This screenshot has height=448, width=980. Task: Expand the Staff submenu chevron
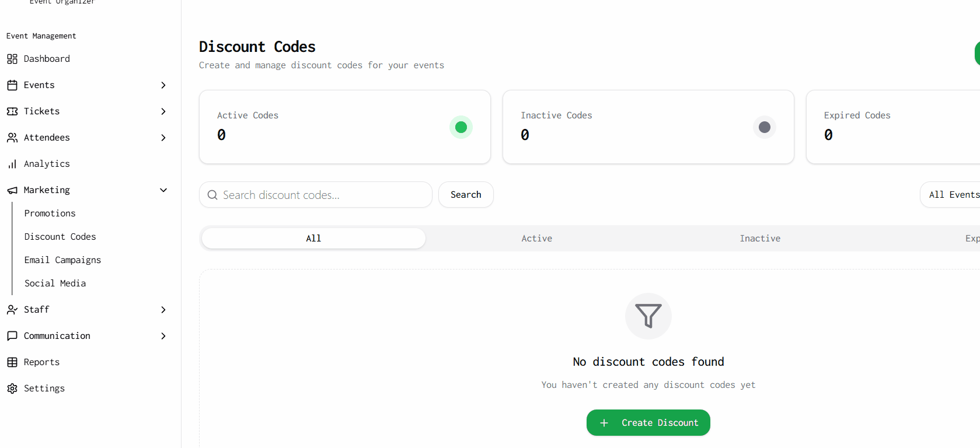point(163,310)
